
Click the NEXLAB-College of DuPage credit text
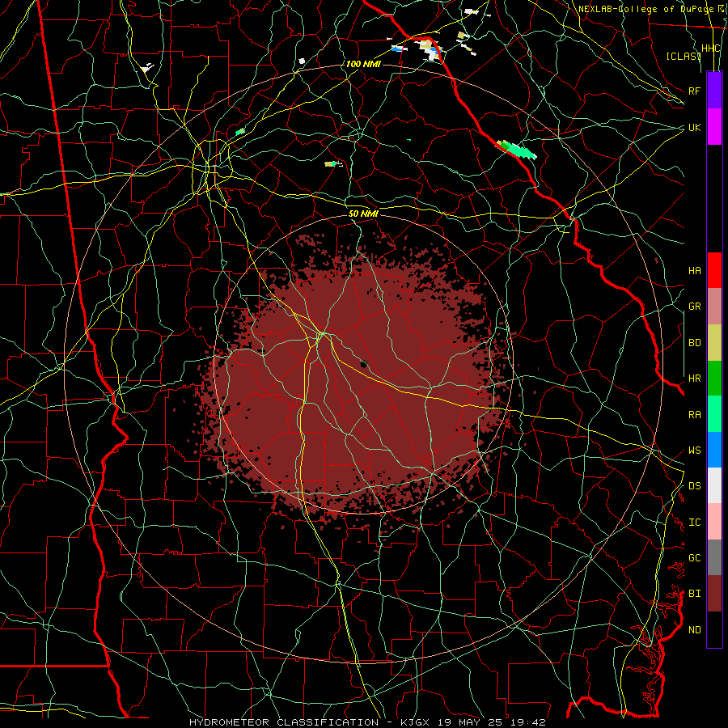pos(645,9)
